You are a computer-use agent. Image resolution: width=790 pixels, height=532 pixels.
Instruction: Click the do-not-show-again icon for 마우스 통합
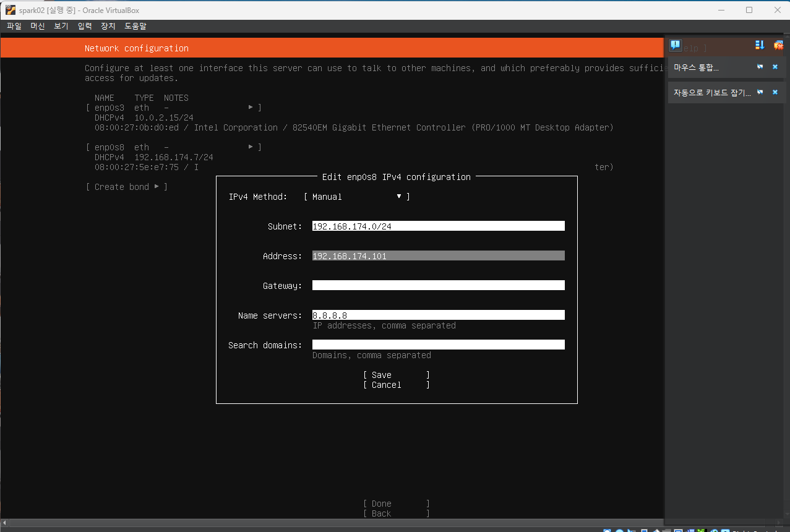click(x=760, y=67)
